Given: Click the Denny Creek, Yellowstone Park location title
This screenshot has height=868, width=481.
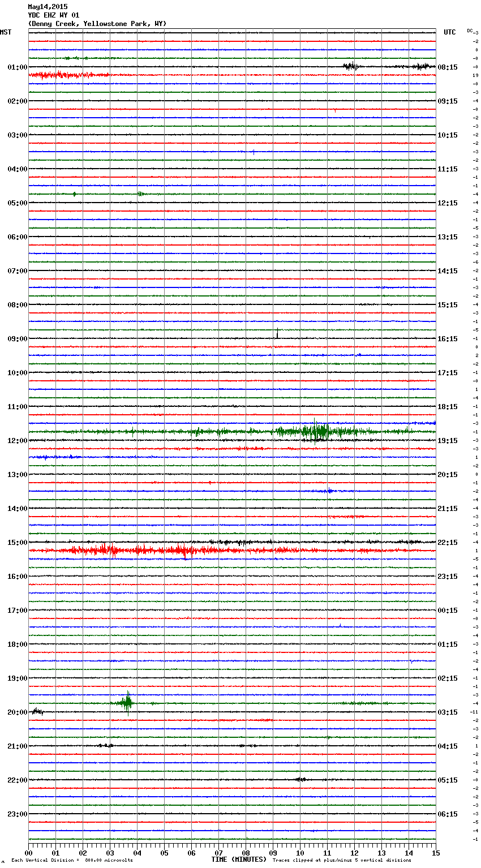Looking at the screenshot, I should click(97, 24).
